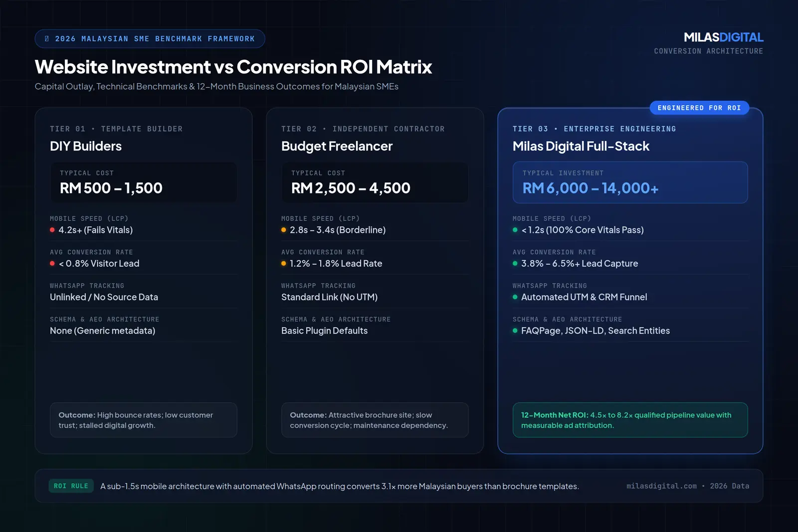Click the "FAQPage, JSON-LD, Search Entities" text
This screenshot has height=532, width=798.
596,331
